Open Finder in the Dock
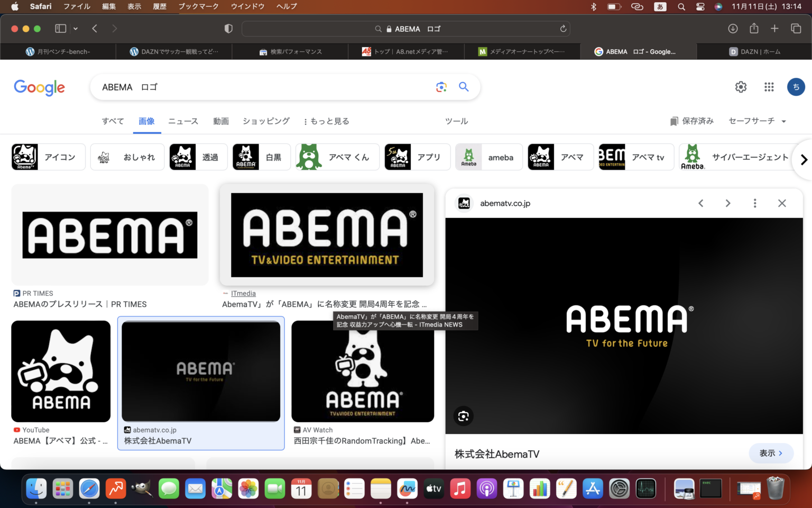Screen dimensions: 812x508 pos(36,488)
